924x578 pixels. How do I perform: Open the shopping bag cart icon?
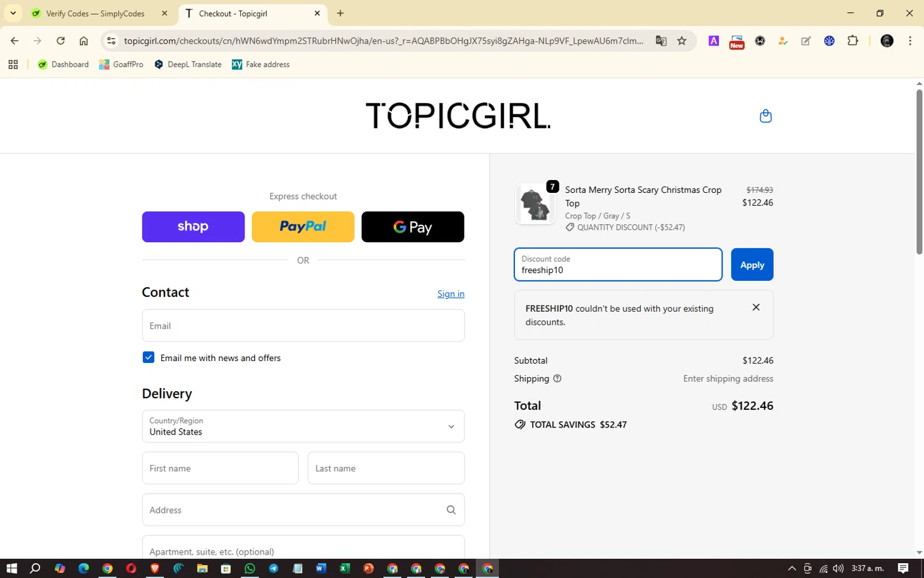pos(765,116)
